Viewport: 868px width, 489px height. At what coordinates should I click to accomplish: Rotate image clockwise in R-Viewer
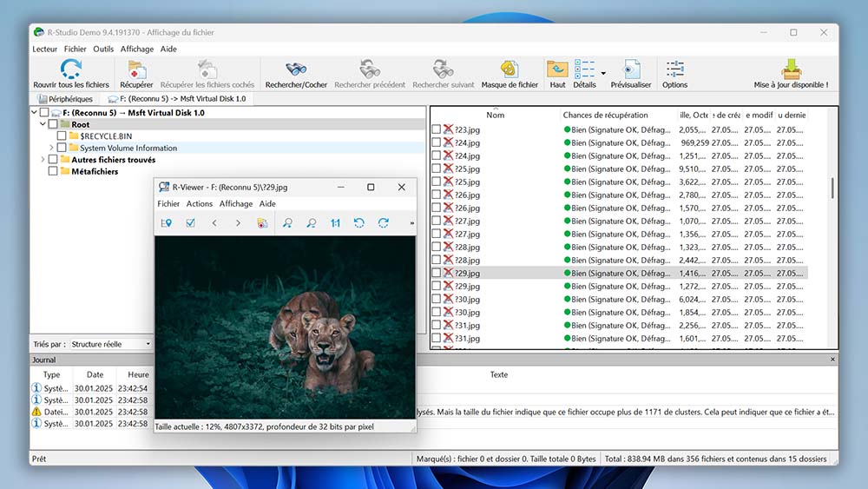(383, 222)
